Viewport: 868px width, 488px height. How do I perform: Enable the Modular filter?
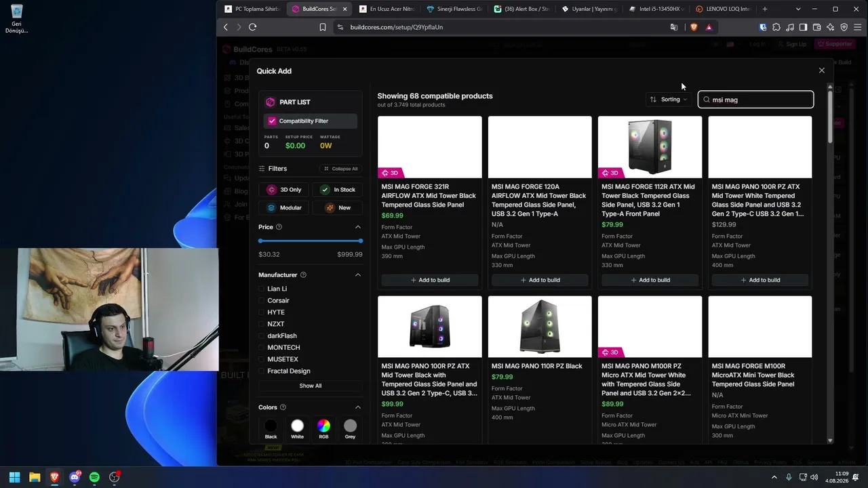(285, 207)
